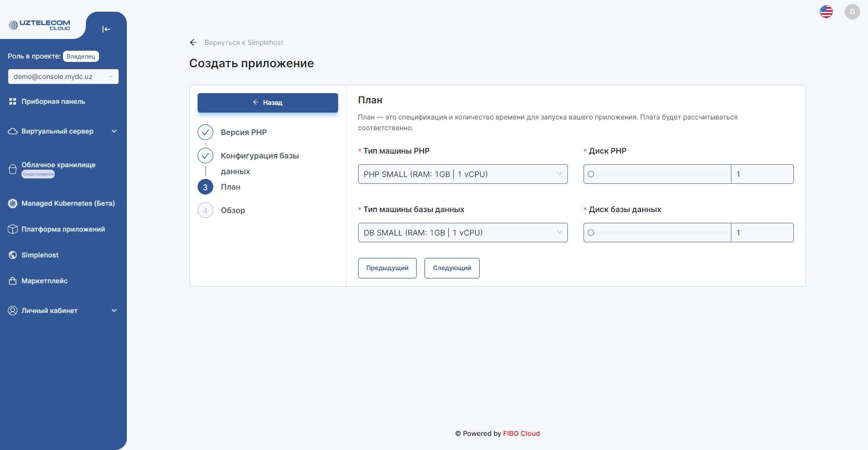This screenshot has width=868, height=450.
Task: Open the PHP SMALL machine type dropdown
Action: tap(462, 174)
